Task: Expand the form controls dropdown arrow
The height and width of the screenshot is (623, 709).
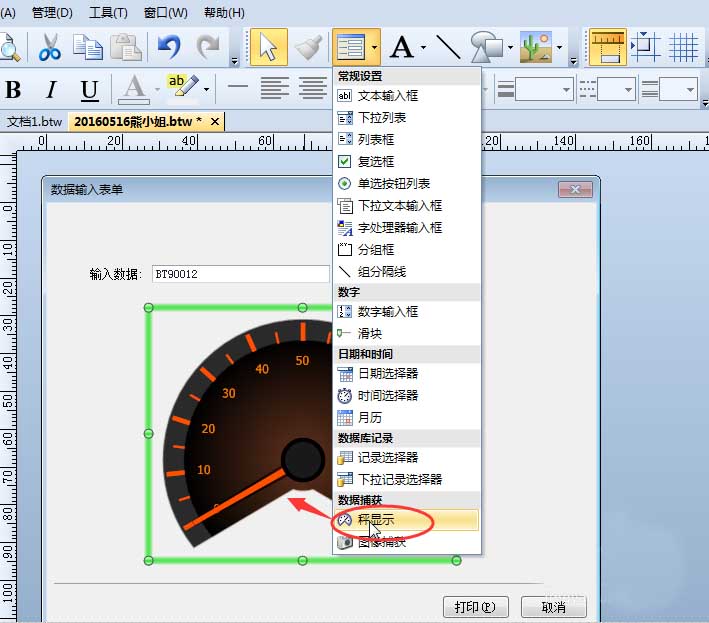Action: (x=374, y=47)
